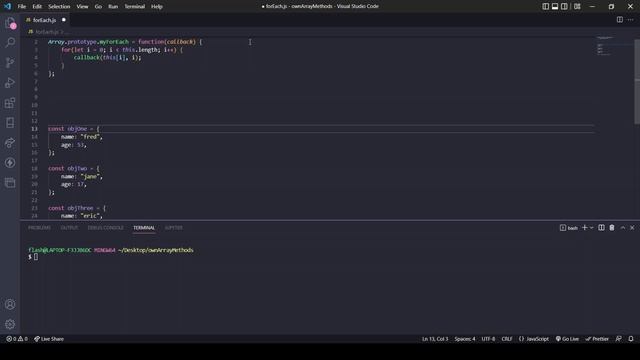Open the Search view in activity bar
Viewport: 640px width, 360px height.
pos(10,42)
